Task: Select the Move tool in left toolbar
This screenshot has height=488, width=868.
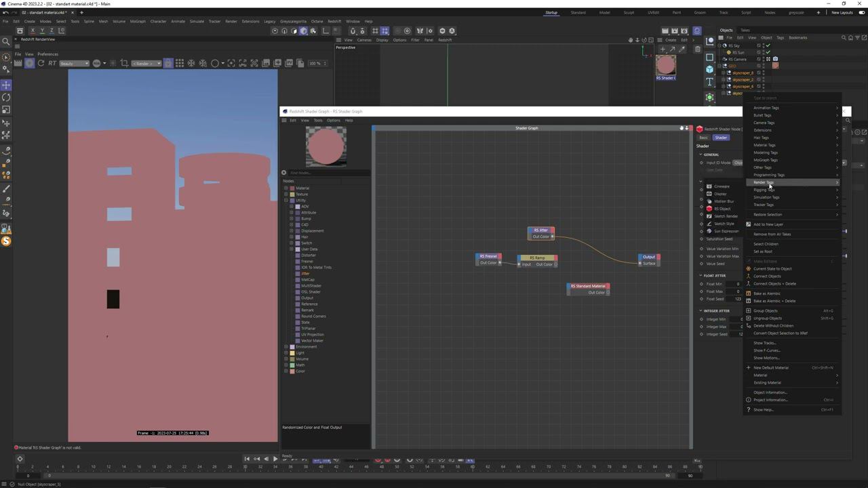Action: pos(6,85)
